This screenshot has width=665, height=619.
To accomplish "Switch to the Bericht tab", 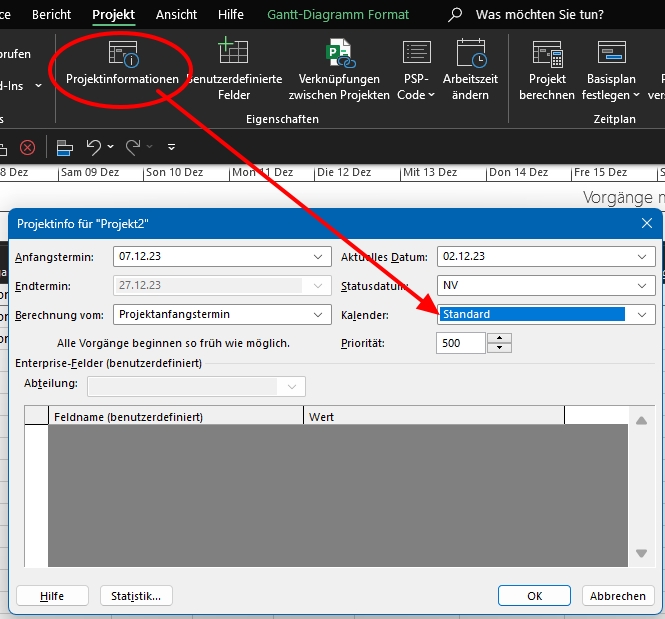I will pos(51,15).
